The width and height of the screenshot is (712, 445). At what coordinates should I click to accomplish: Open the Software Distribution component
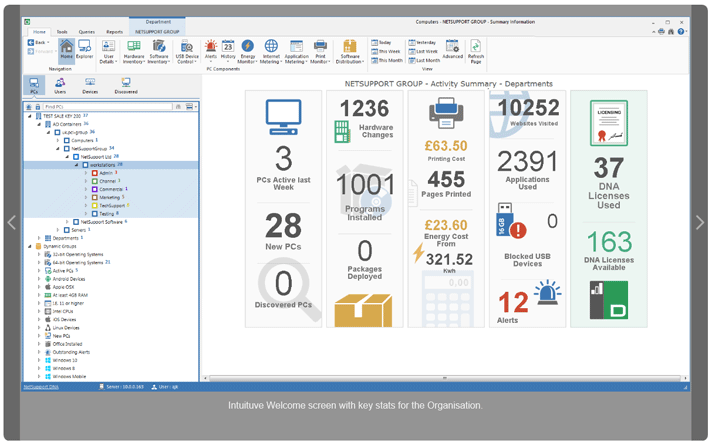[350, 49]
